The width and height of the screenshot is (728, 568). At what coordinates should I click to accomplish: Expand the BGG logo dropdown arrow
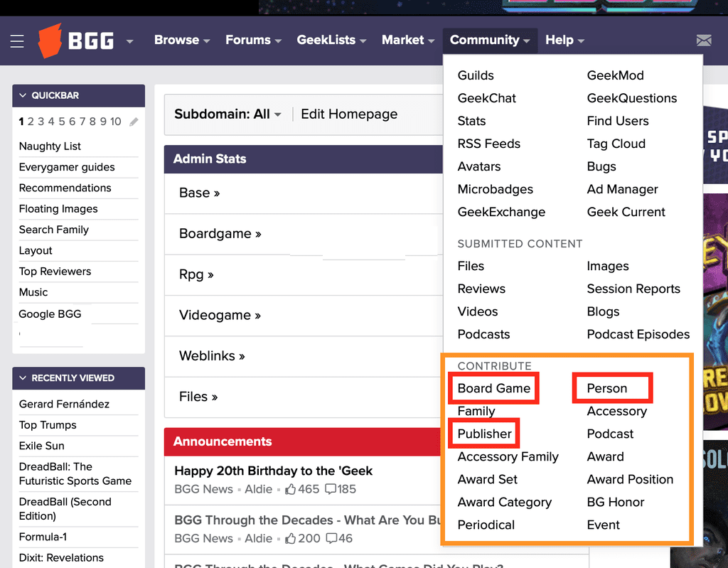point(130,41)
